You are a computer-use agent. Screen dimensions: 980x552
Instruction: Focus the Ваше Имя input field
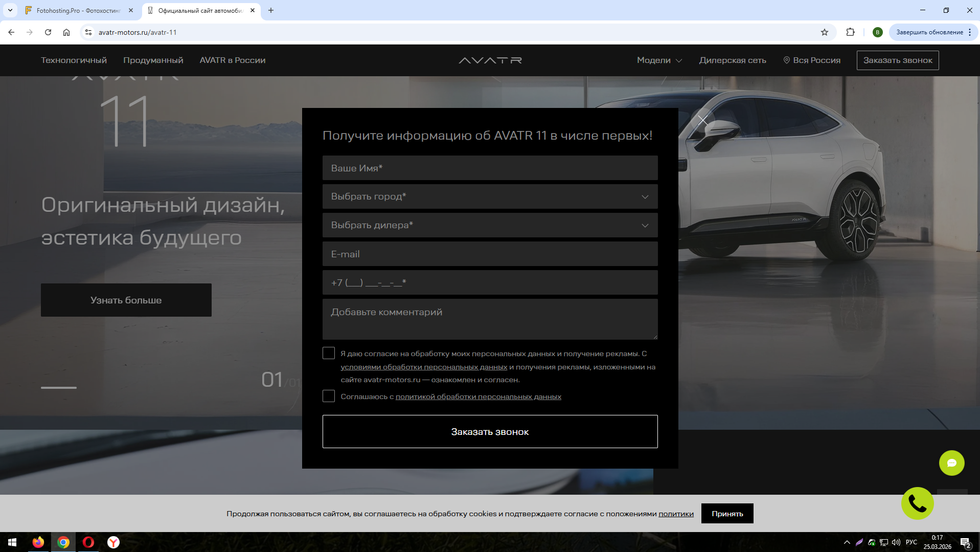coord(490,168)
